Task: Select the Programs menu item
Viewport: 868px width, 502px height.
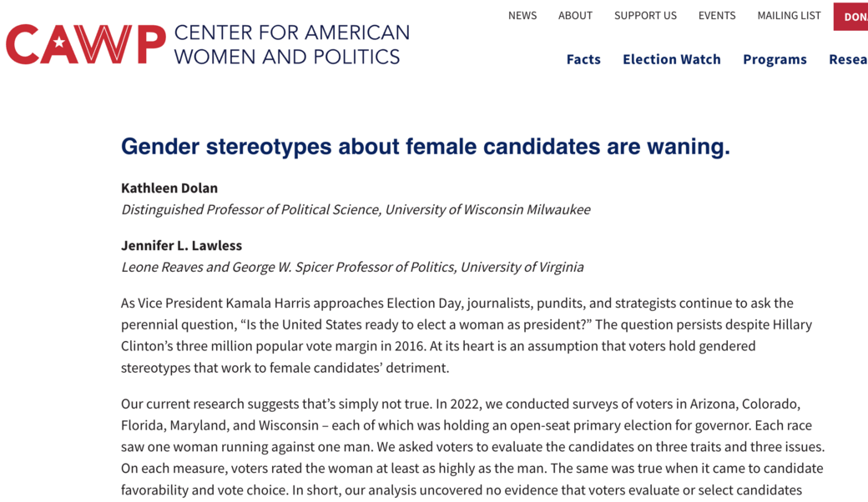Action: coord(775,59)
